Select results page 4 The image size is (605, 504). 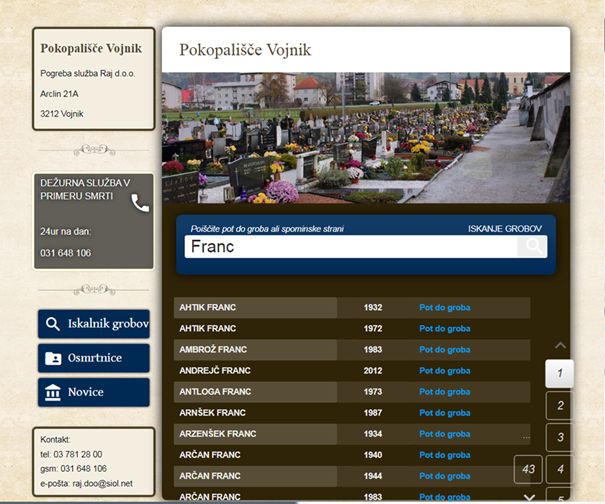(560, 469)
